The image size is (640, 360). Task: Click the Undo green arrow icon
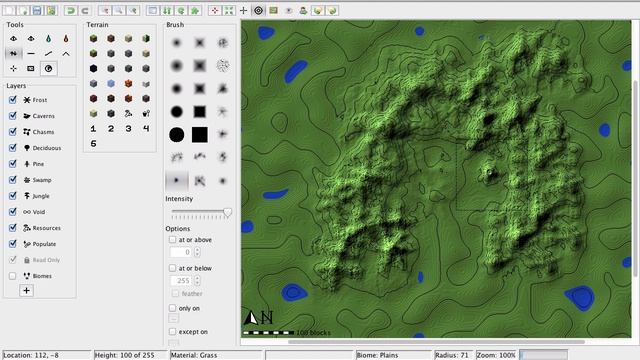click(x=71, y=11)
